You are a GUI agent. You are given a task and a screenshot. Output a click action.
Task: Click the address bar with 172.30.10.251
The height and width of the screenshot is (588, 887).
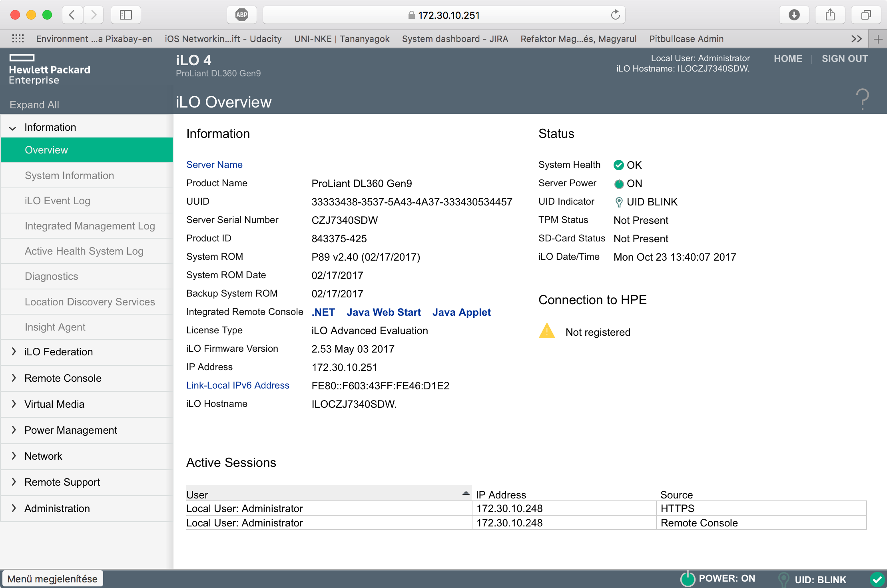(x=444, y=15)
